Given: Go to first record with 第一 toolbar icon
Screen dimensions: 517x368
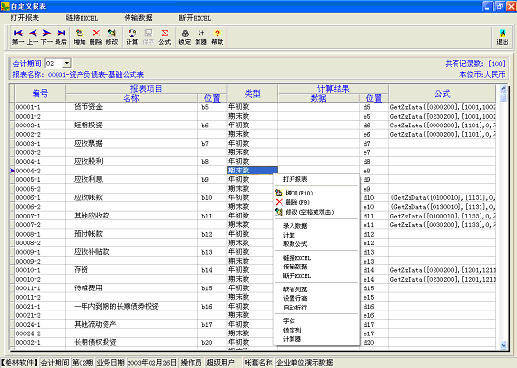Looking at the screenshot, I should click(x=18, y=37).
